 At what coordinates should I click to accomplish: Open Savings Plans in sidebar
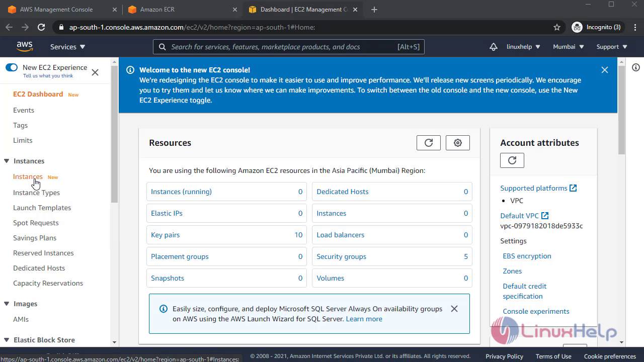(x=35, y=238)
